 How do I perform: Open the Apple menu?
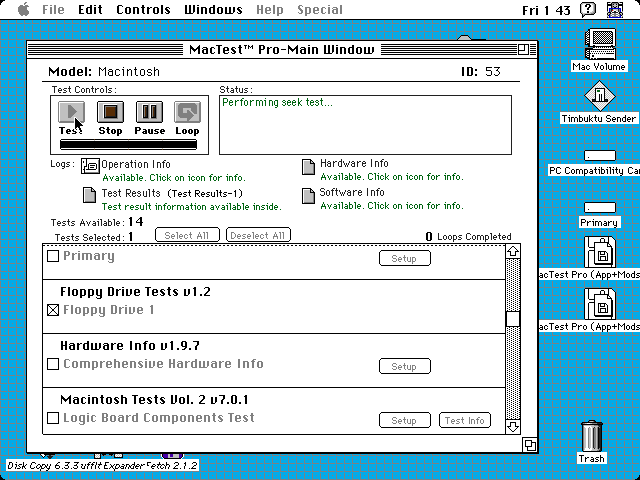pos(24,9)
